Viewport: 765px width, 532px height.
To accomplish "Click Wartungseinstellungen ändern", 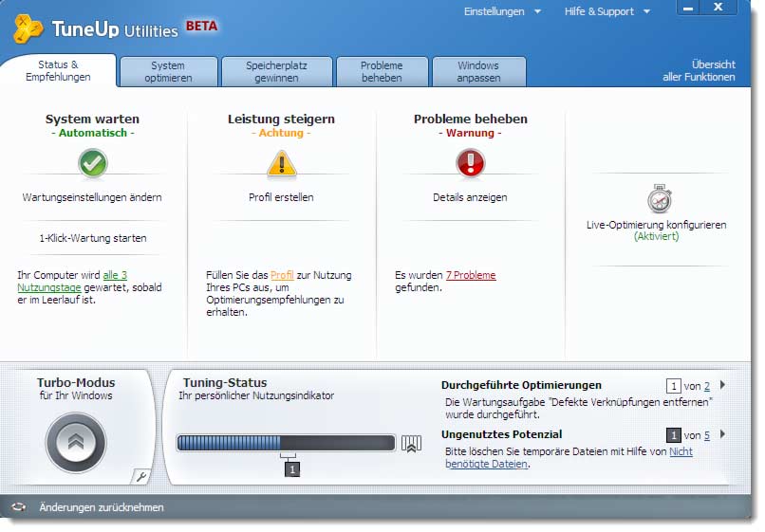I will point(92,197).
